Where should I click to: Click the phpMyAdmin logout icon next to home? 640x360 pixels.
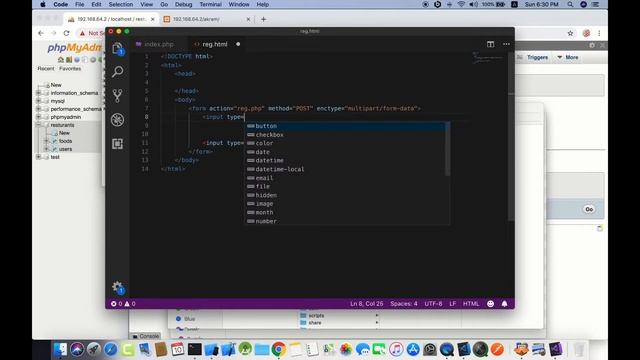[x=69, y=60]
